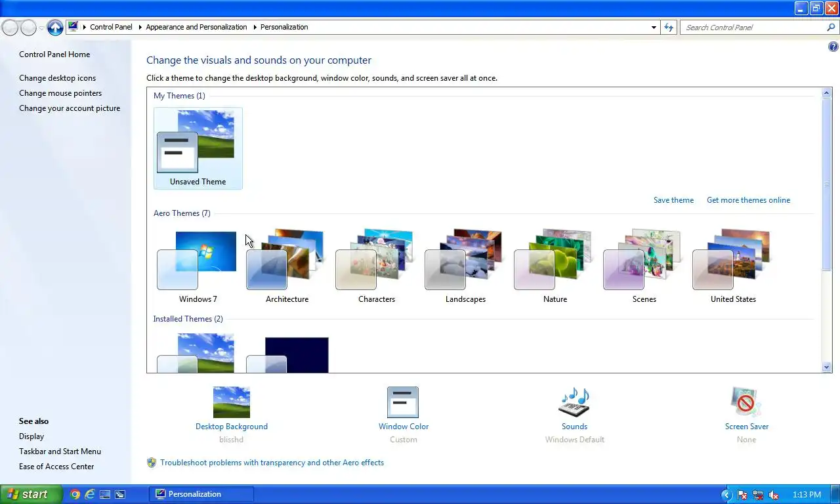The height and width of the screenshot is (504, 840).
Task: Open Change your account picture
Action: point(70,108)
